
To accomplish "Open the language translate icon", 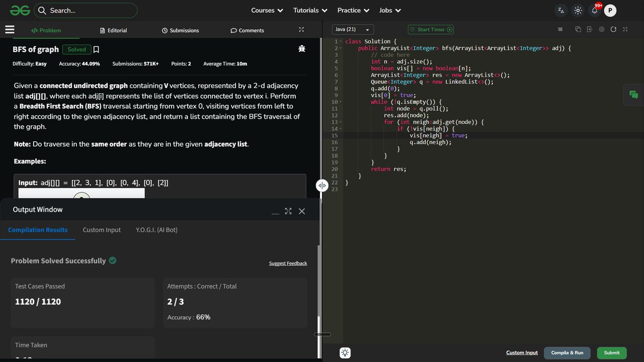I will tap(561, 10).
